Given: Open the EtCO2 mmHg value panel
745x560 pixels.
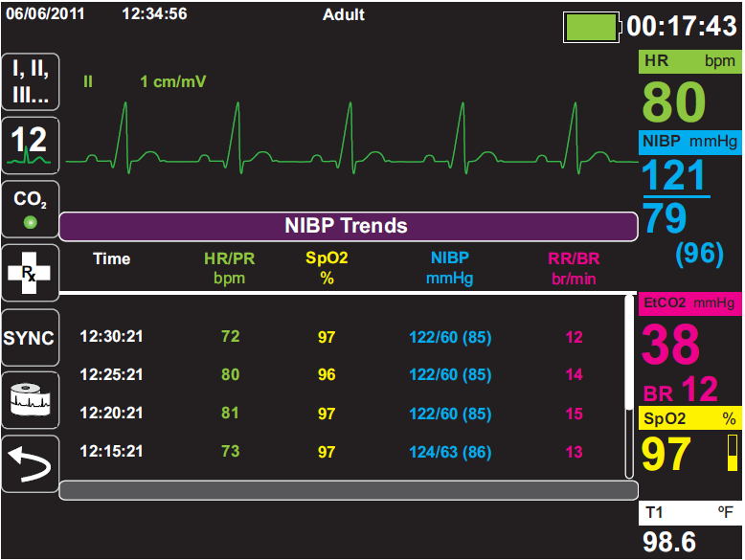Looking at the screenshot, I should point(689,348).
